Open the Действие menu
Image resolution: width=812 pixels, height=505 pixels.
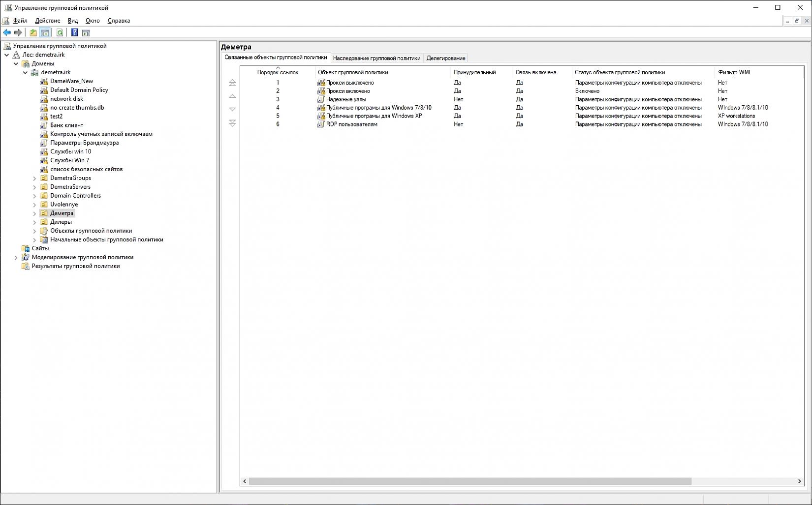tap(48, 21)
